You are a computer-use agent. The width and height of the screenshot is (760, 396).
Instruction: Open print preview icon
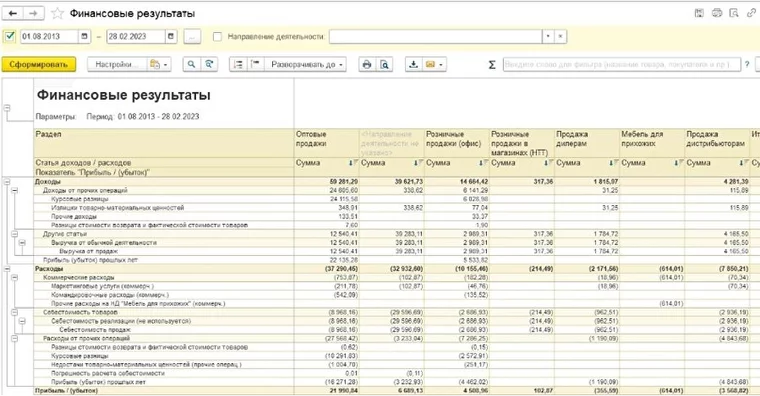384,64
